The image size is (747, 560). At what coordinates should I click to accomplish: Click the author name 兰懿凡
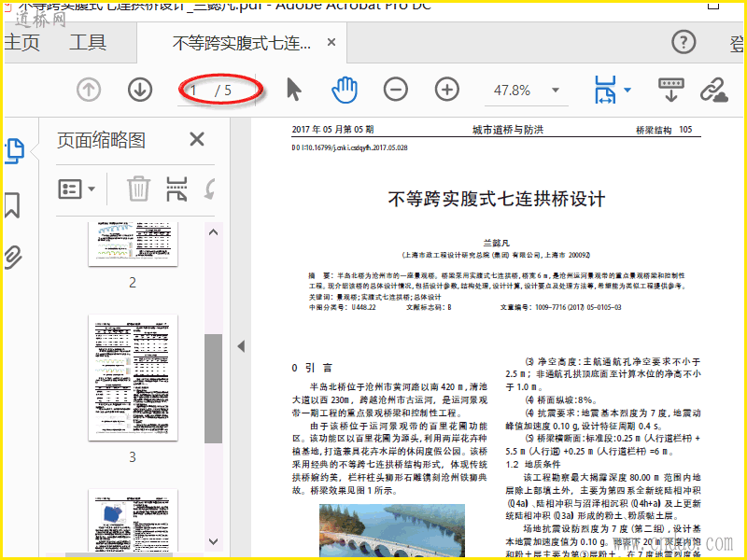[x=496, y=244]
